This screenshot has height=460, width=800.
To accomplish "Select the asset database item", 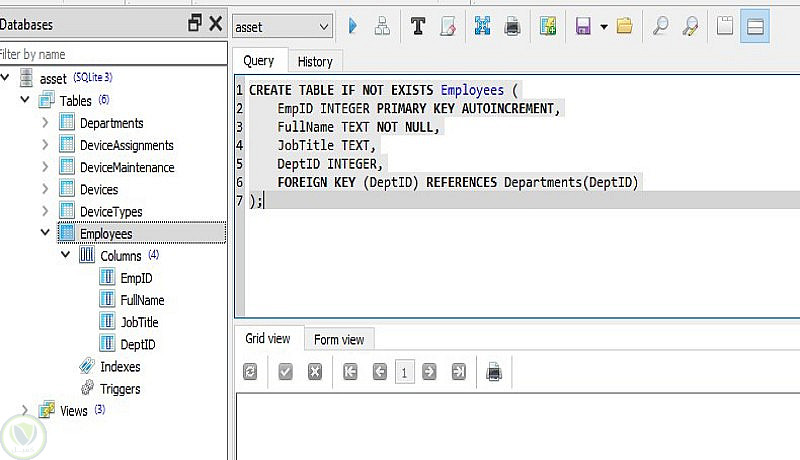I will [x=53, y=79].
